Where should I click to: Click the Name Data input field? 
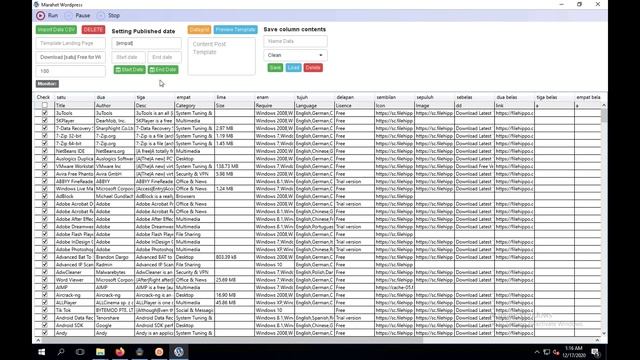coord(295,41)
